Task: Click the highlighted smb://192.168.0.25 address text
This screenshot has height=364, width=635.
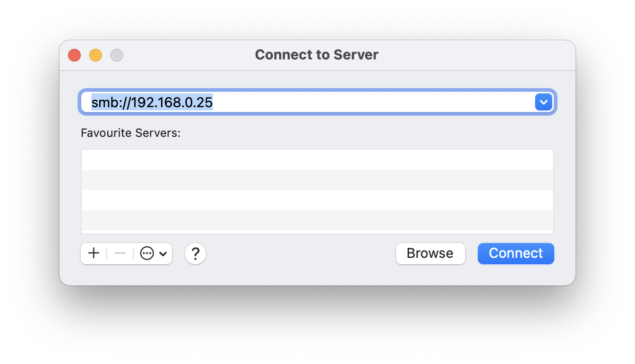Action: [x=152, y=102]
